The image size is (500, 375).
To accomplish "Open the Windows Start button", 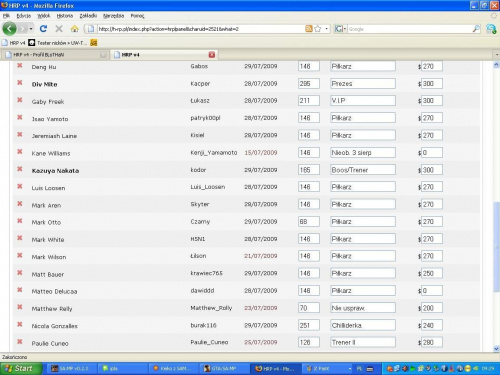I will point(21,368).
